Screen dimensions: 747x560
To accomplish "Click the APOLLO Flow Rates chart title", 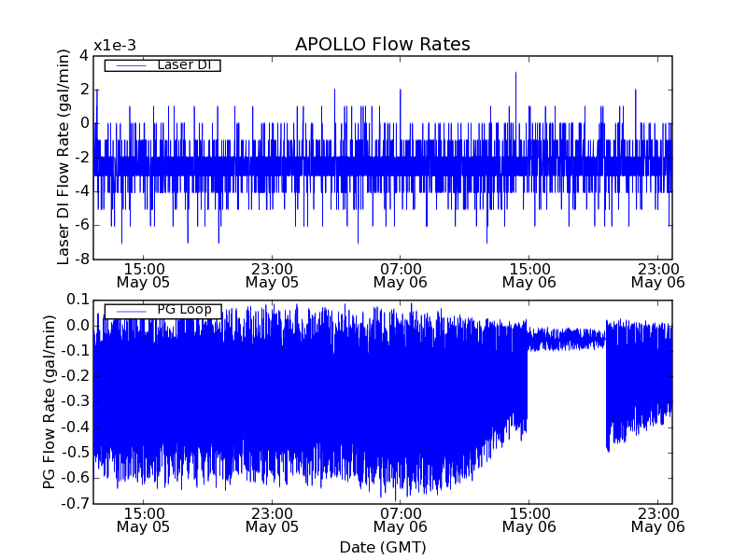I will pos(382,45).
